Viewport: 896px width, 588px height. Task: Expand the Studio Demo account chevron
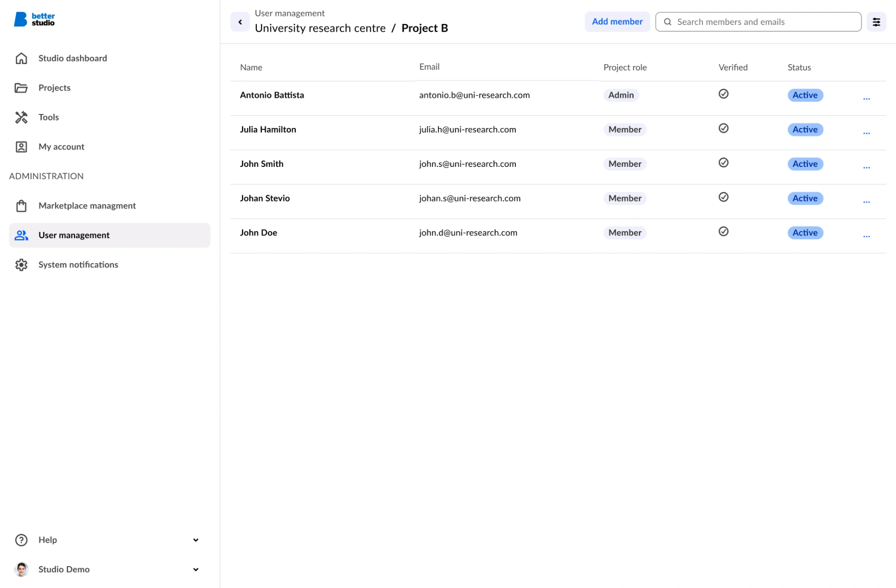(x=196, y=569)
